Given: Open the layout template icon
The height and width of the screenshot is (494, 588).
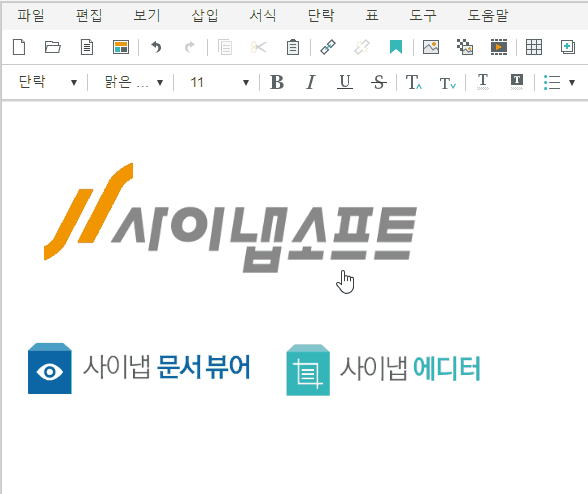Looking at the screenshot, I should coord(121,47).
